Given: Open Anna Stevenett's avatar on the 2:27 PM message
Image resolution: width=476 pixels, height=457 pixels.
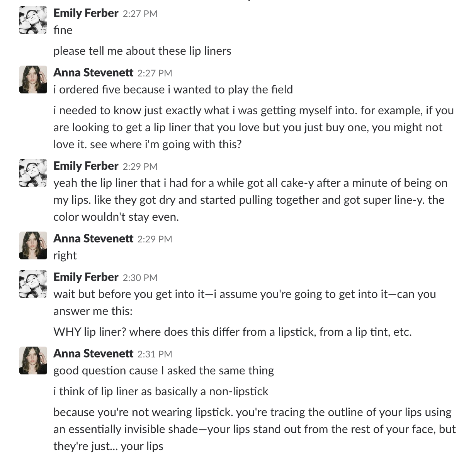Looking at the screenshot, I should [x=33, y=80].
